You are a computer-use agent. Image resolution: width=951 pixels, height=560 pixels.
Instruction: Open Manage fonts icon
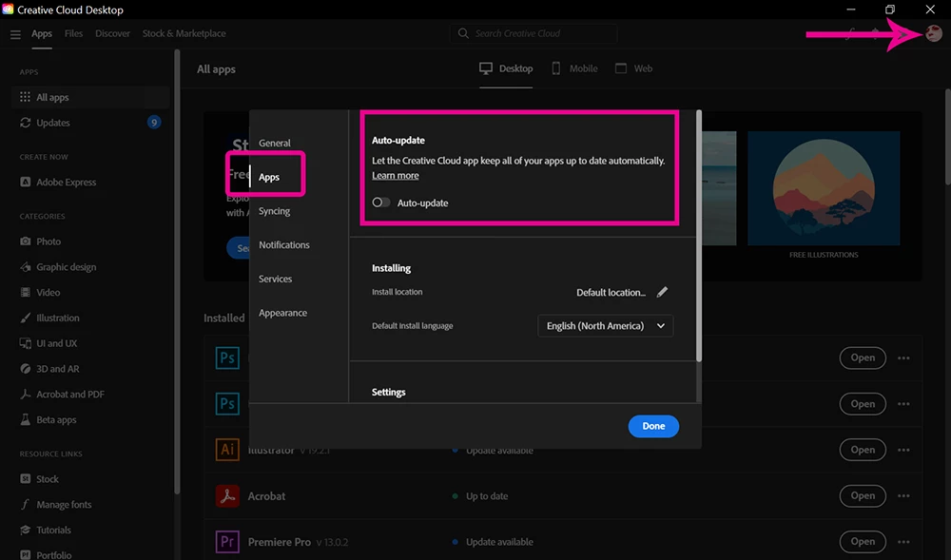click(26, 504)
